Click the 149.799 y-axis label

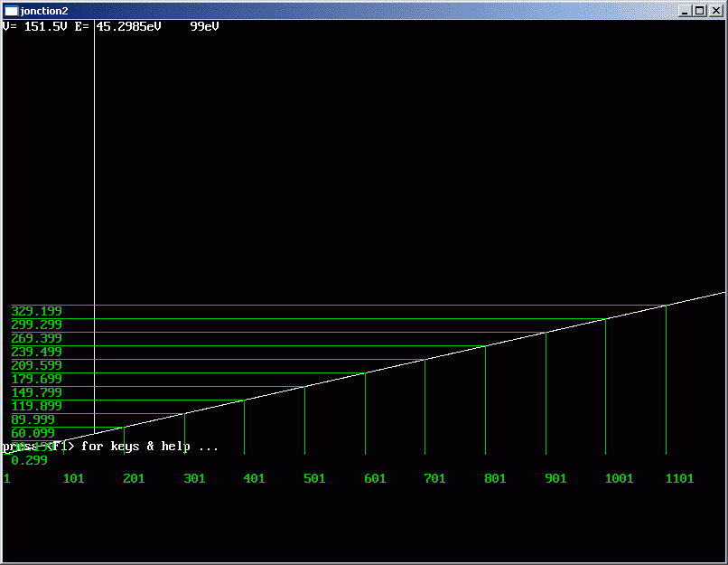[x=37, y=392]
